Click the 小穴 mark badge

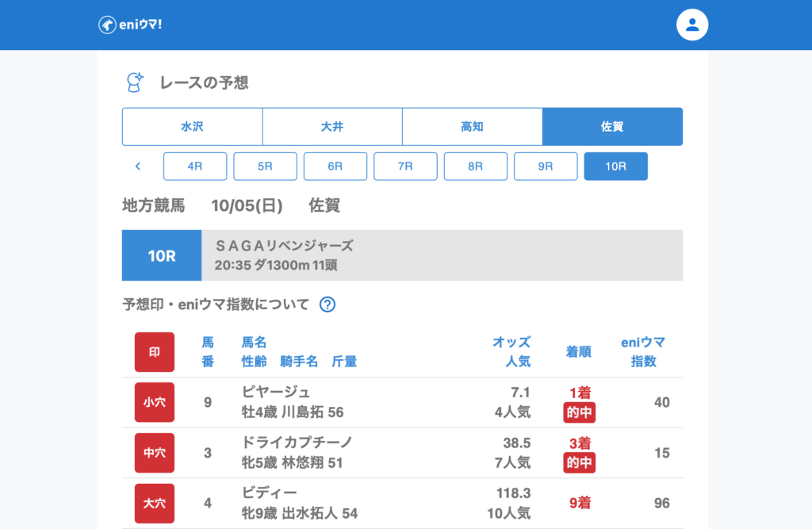click(x=155, y=402)
